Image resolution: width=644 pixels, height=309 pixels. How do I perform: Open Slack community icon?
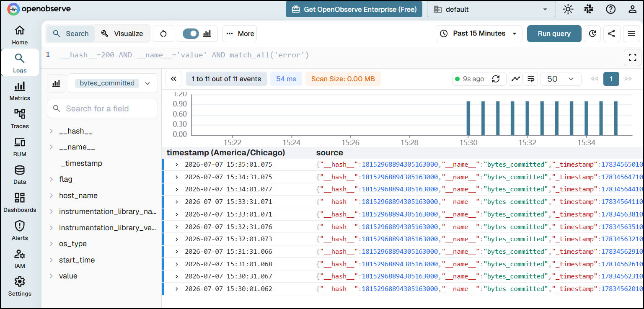(590, 9)
